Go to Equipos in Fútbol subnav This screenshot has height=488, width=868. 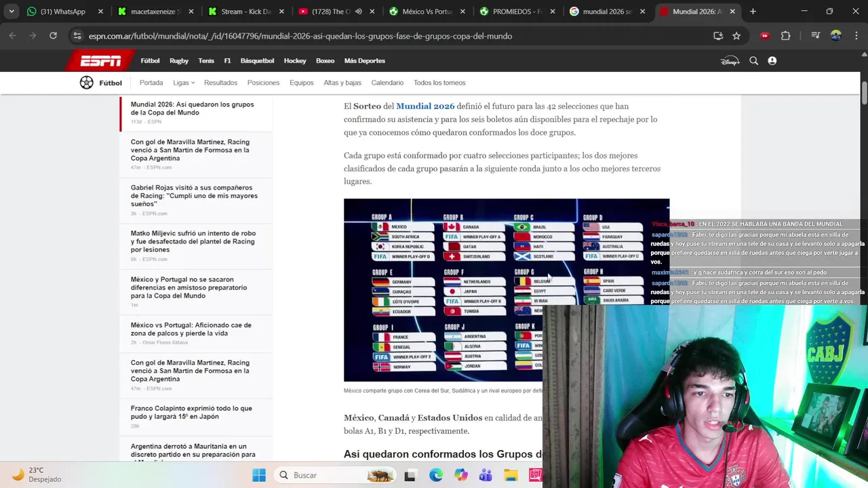coord(301,83)
